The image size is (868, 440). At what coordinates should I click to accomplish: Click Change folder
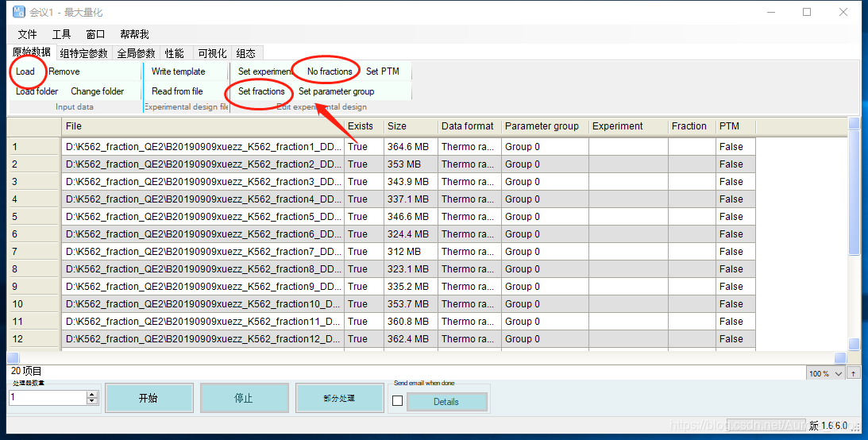98,91
